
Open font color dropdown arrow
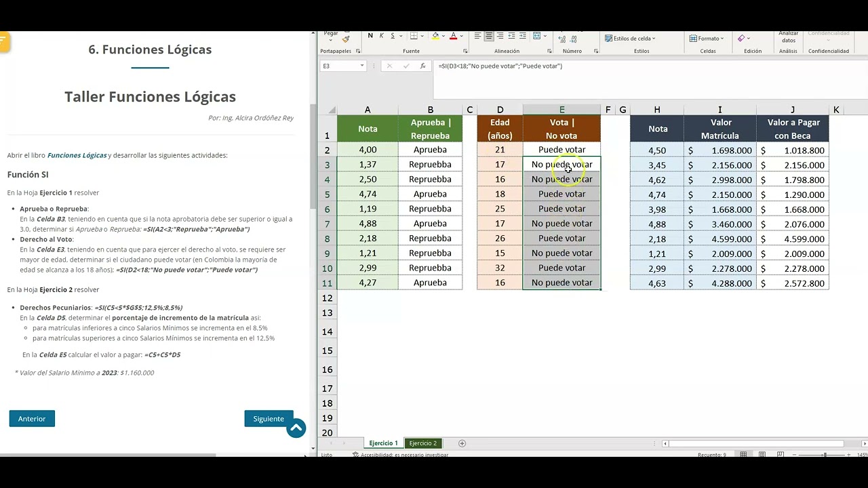click(461, 36)
